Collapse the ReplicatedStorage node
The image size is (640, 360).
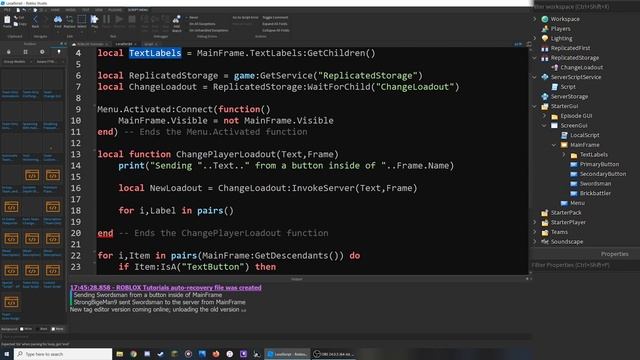535,58
